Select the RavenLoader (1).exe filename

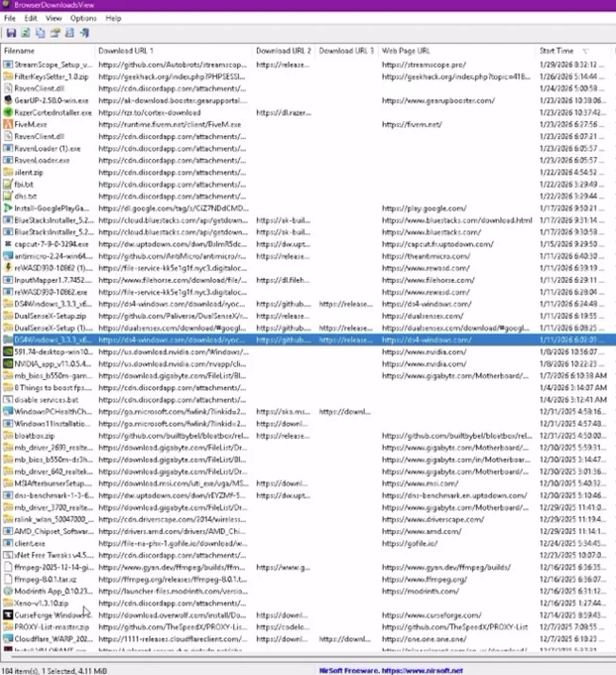(x=48, y=149)
